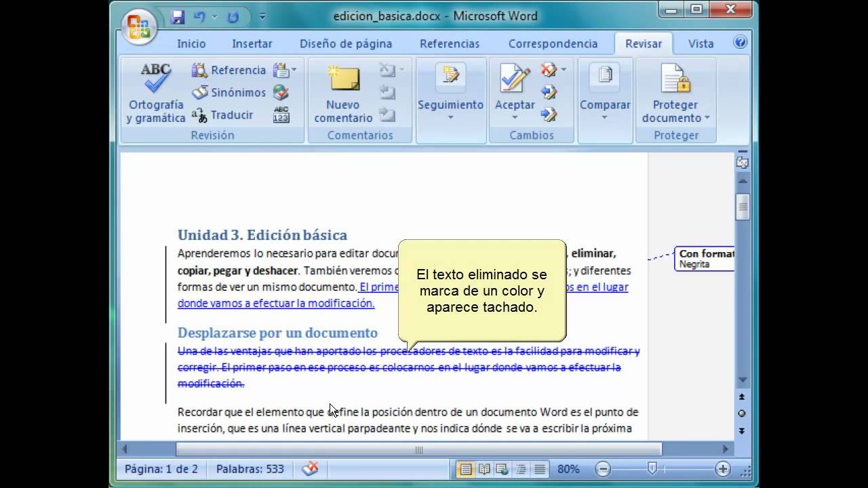The height and width of the screenshot is (488, 868).
Task: Redo the last action
Action: click(233, 17)
